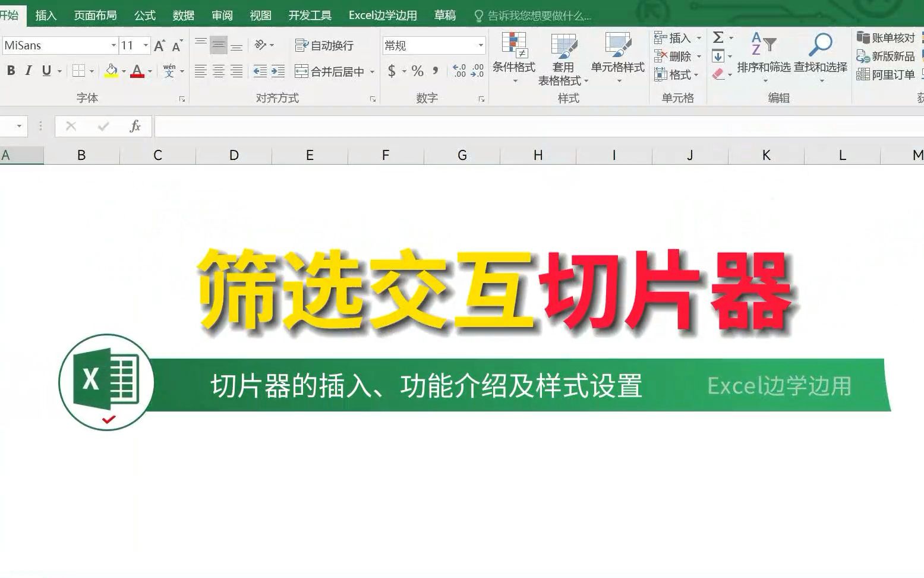The width and height of the screenshot is (924, 578).
Task: Open 查找和选择 find and select
Action: [821, 58]
